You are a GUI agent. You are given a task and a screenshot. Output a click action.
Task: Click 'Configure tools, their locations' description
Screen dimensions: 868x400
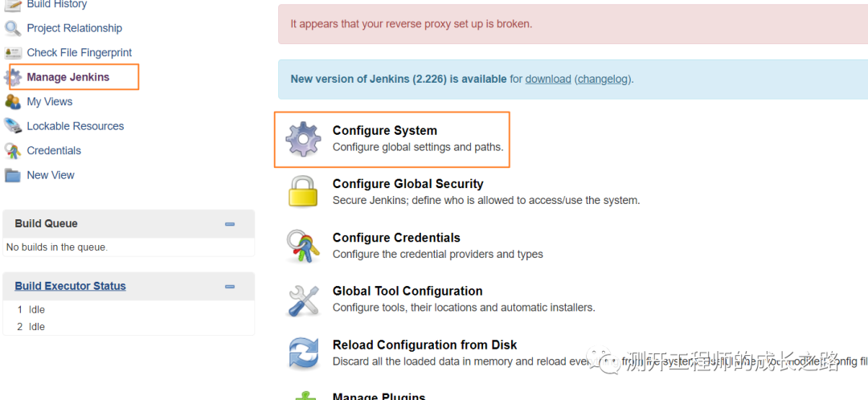coord(464,307)
